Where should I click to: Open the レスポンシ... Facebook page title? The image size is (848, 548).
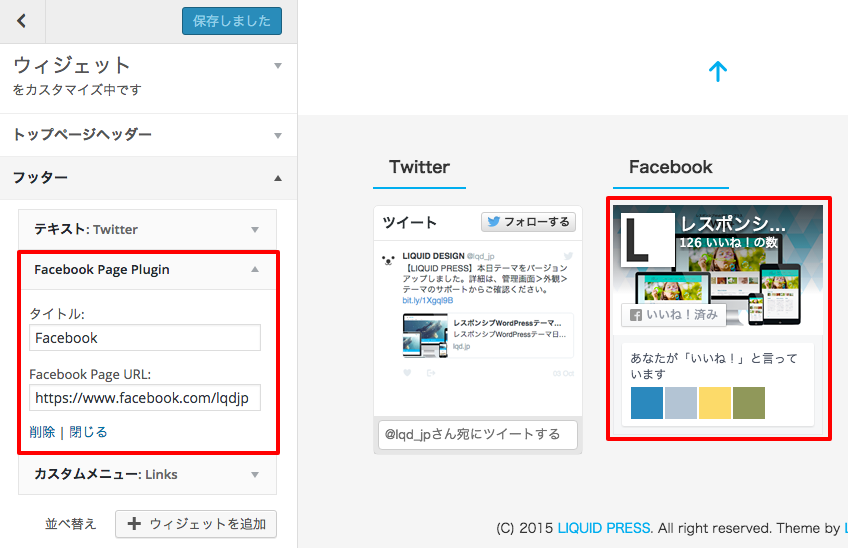pyautogui.click(x=733, y=224)
